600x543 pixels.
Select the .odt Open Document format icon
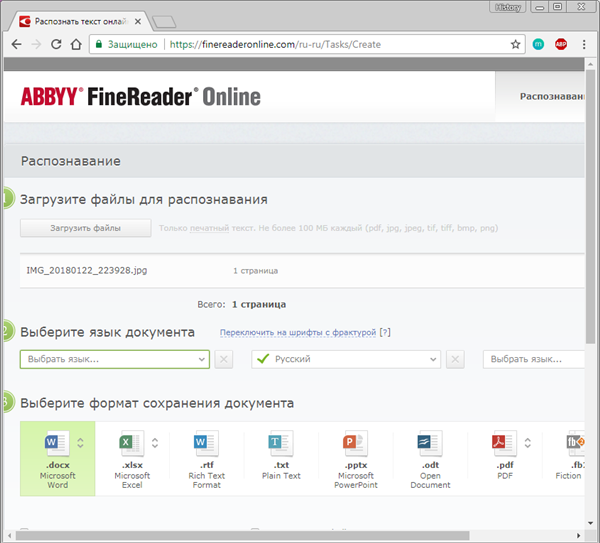[x=430, y=443]
